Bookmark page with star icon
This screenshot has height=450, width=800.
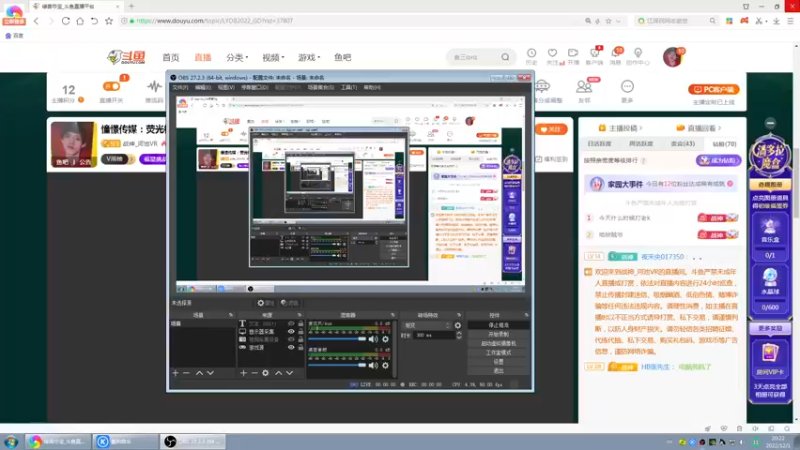[x=109, y=21]
